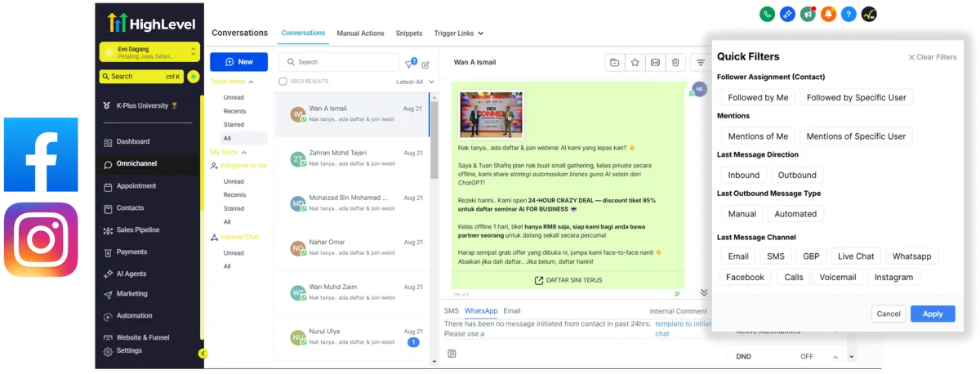The height and width of the screenshot is (374, 980).
Task: Click the filter lines icon in conversation header
Action: 700,62
